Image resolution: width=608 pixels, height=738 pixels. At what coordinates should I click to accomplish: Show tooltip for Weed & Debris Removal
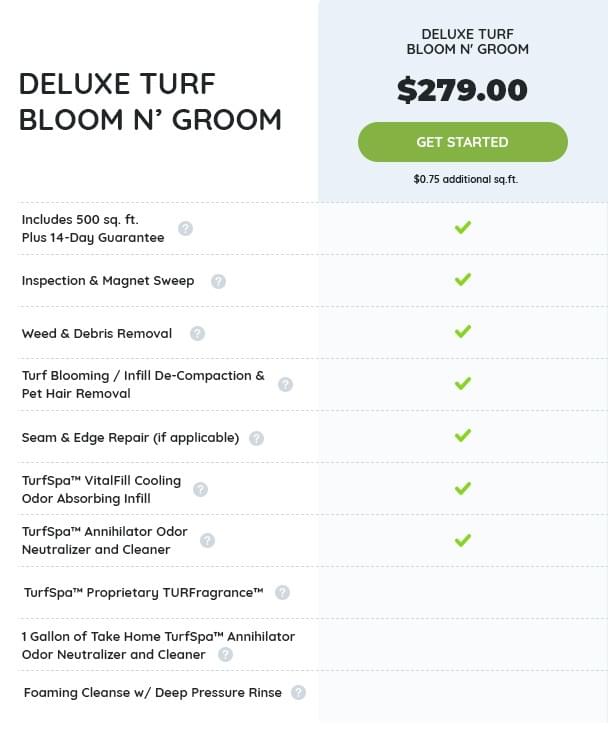point(197,334)
